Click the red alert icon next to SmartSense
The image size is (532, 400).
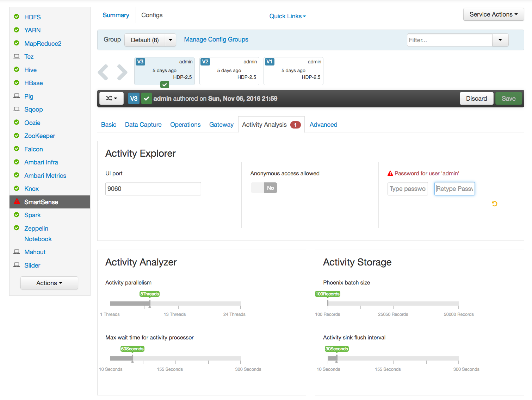coord(17,202)
